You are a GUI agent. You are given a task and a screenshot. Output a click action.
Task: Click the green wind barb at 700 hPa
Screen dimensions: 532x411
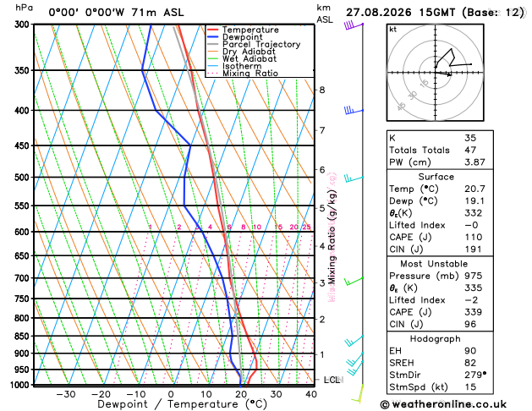pyautogui.click(x=354, y=281)
